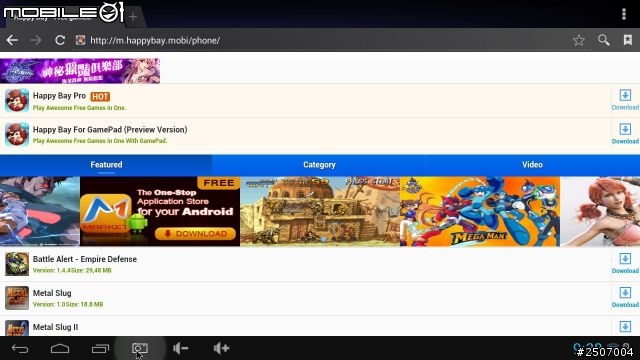
Task: Open the bookmarks list icon
Action: 628,40
